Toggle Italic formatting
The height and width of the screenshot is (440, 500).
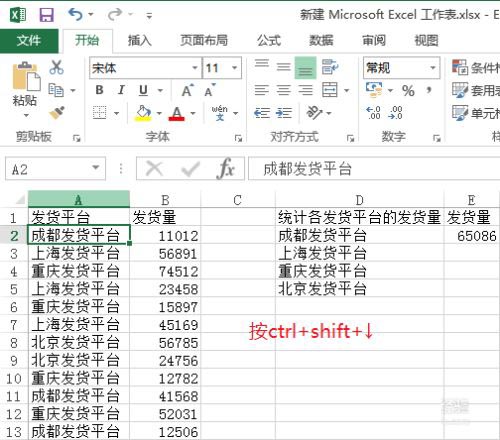(121, 90)
